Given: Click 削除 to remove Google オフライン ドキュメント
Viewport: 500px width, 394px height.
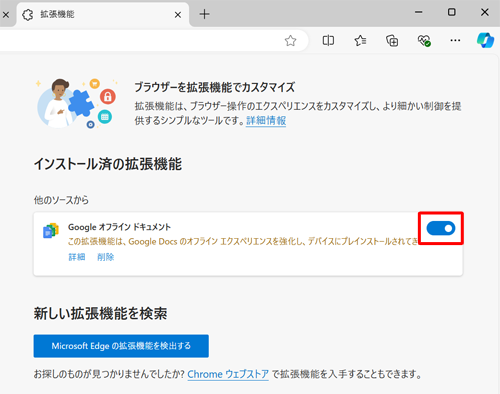Looking at the screenshot, I should click(x=106, y=257).
